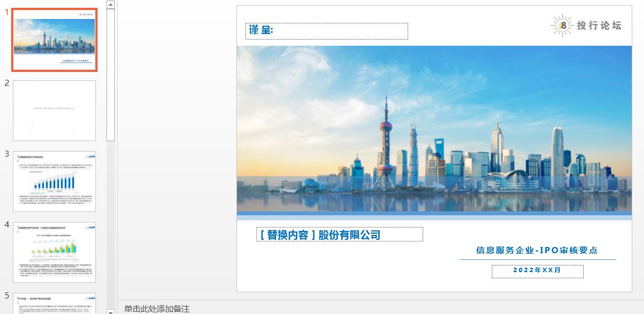The height and width of the screenshot is (314, 644).
Task: Select the 谨呈: text box
Action: pyautogui.click(x=327, y=31)
